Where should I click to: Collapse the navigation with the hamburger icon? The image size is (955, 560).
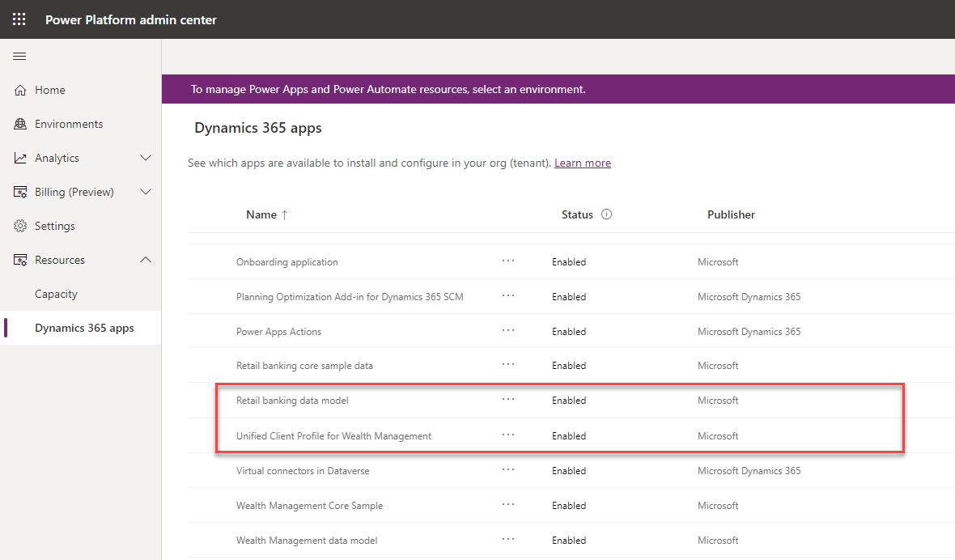point(19,56)
